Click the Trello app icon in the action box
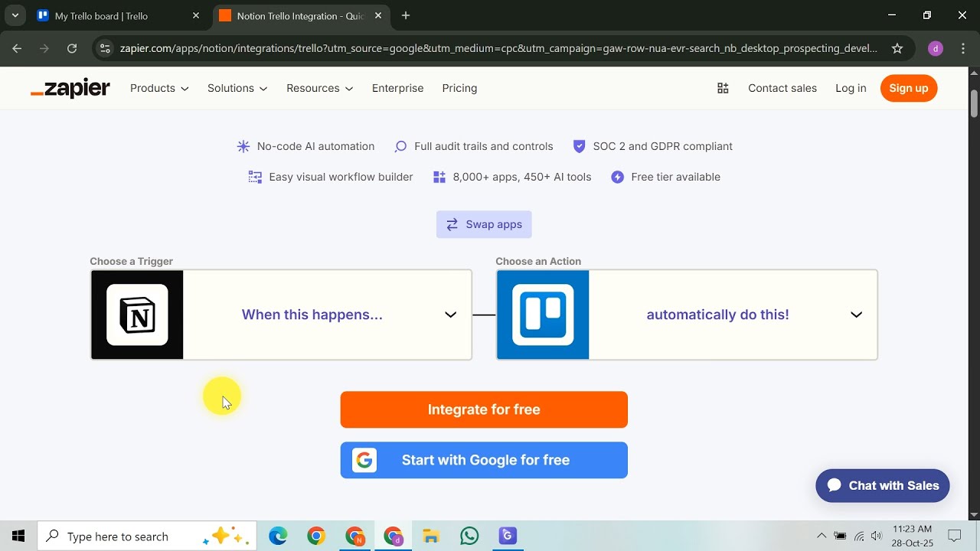Screen dimensions: 980x551 click(543, 315)
